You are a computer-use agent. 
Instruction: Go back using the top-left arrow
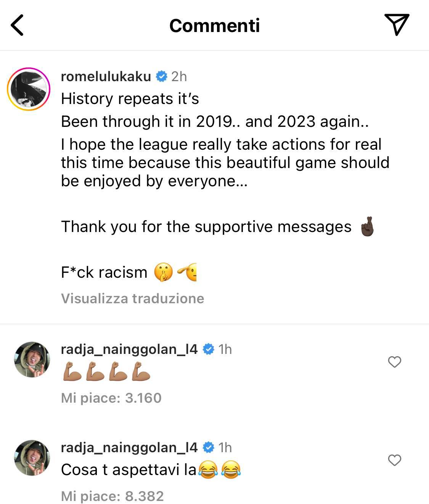(x=17, y=25)
